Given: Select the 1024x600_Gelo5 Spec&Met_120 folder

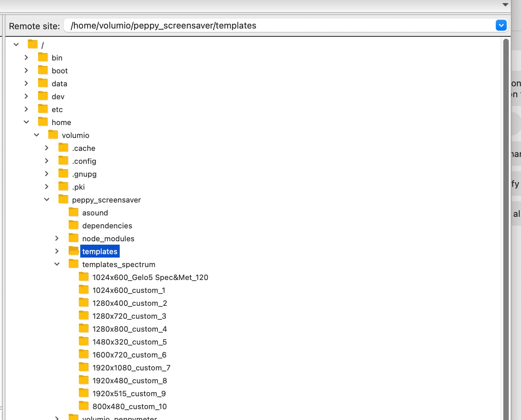Looking at the screenshot, I should (x=150, y=277).
